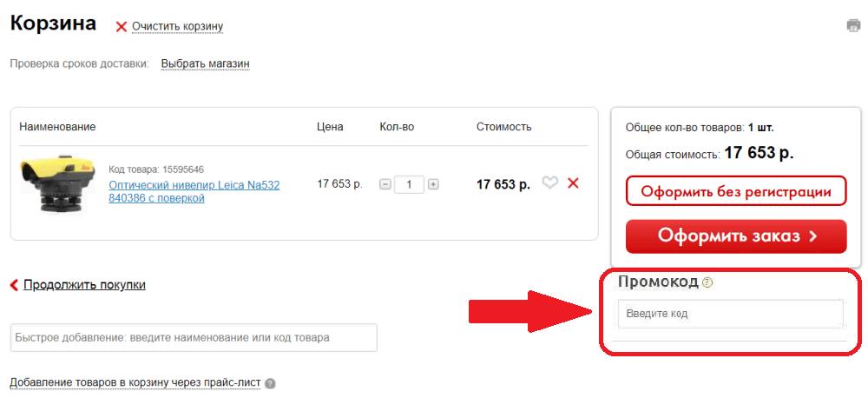
Task: Open the Выбрать магазин store selector
Action: coord(205,63)
